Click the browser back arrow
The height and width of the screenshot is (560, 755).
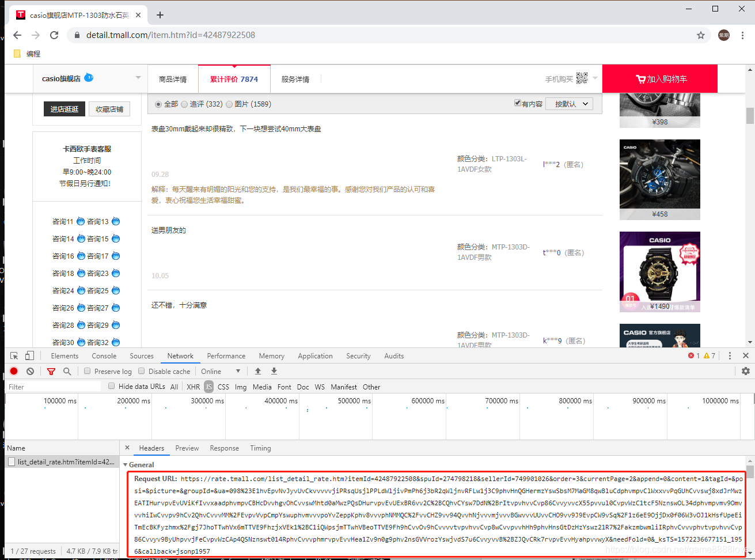[x=17, y=35]
